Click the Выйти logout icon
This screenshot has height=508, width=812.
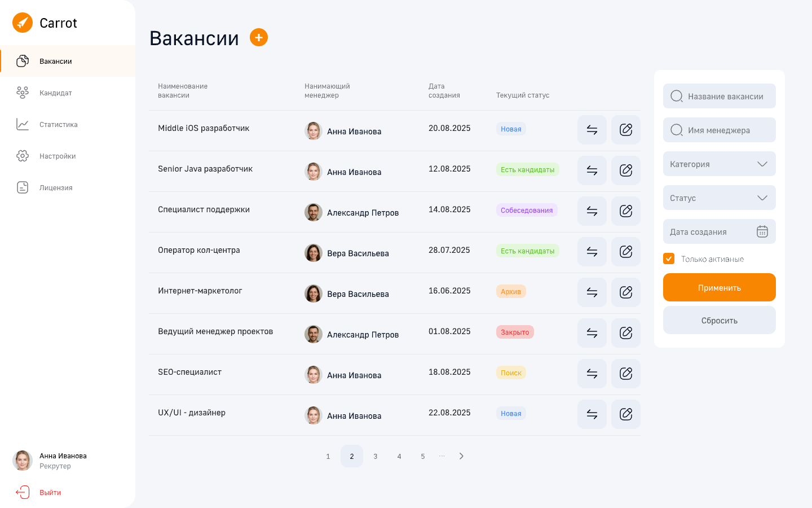click(x=23, y=492)
